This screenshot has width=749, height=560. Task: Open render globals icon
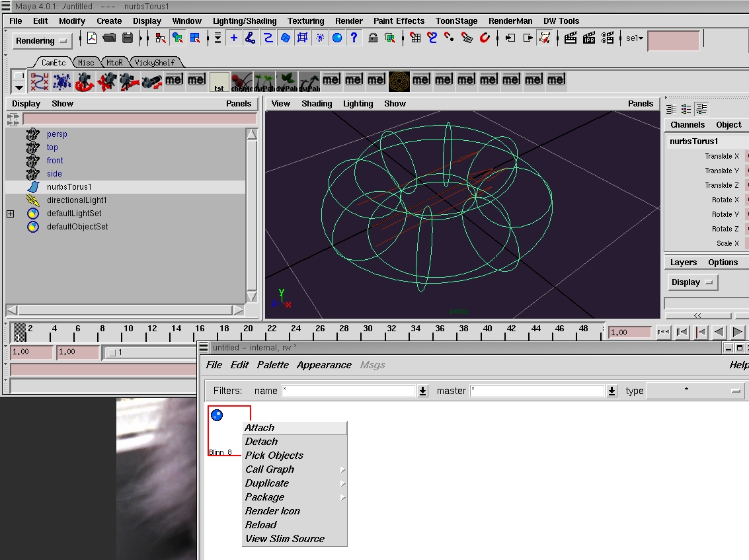pos(608,38)
